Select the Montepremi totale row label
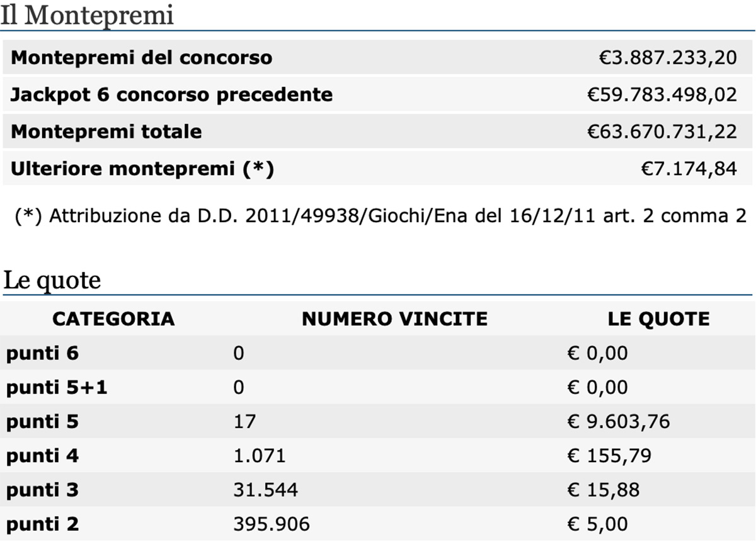 click(106, 132)
